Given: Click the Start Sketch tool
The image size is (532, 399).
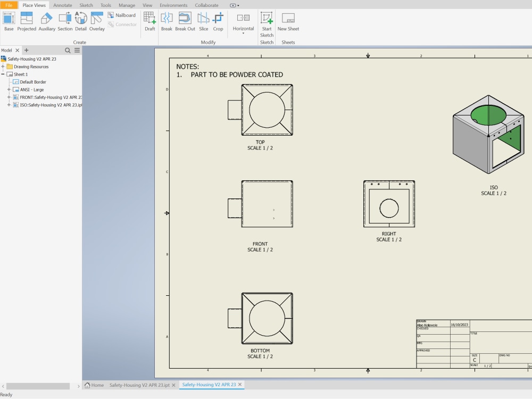Looking at the screenshot, I should 267,21.
